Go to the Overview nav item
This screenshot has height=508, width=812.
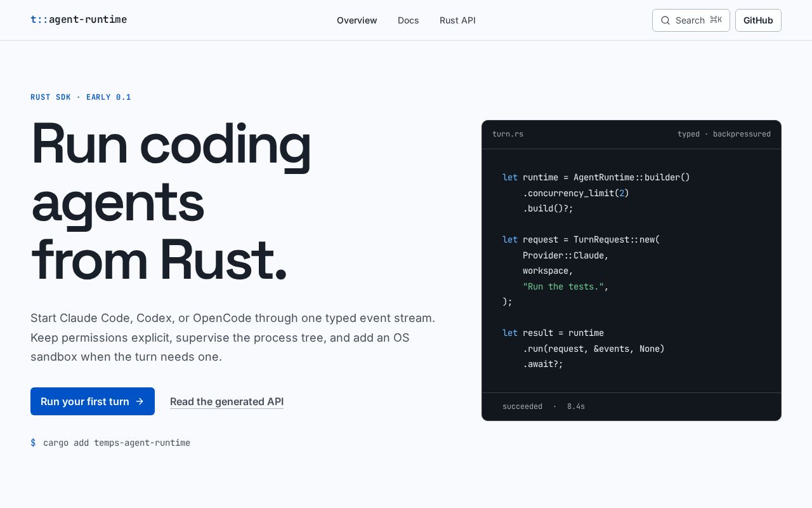[x=357, y=20]
